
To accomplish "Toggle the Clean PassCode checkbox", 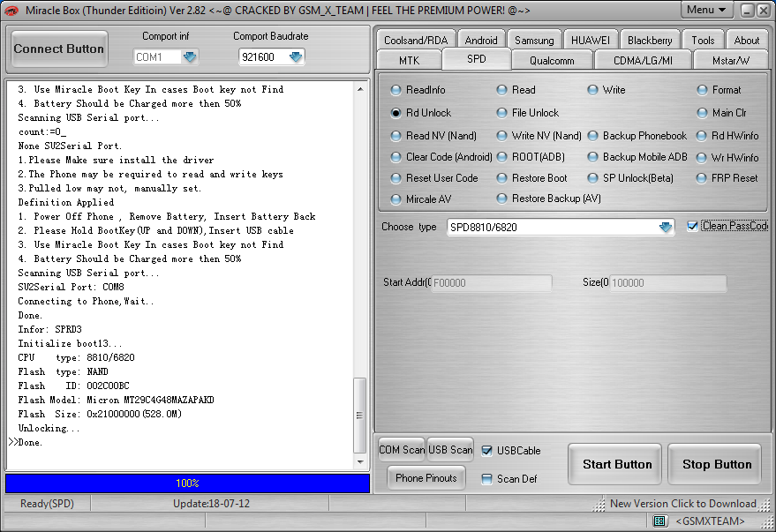I will pyautogui.click(x=692, y=226).
